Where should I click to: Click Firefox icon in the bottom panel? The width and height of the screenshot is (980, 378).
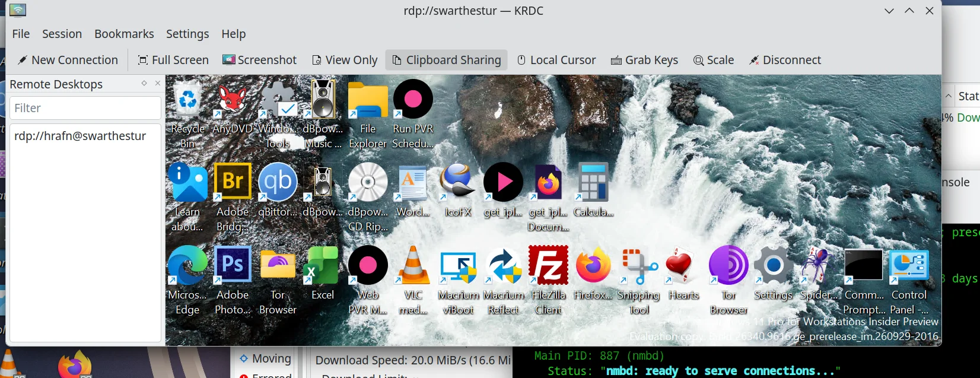tap(75, 365)
